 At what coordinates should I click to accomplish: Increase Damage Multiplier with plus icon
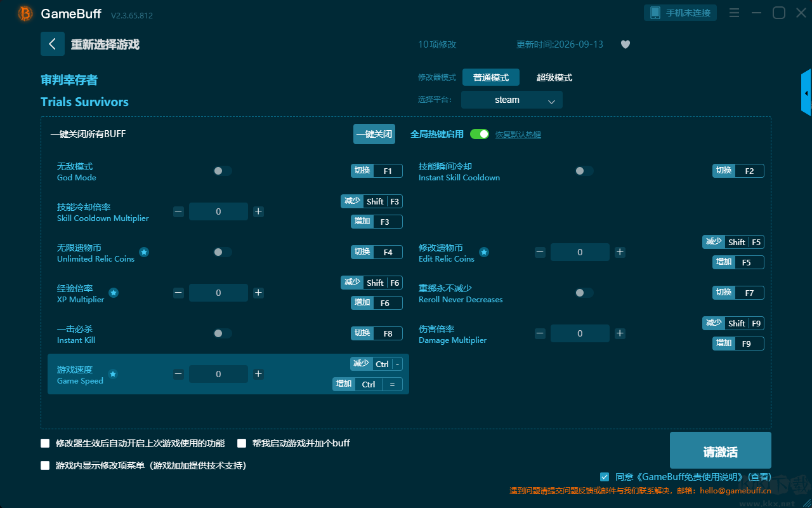click(x=620, y=333)
